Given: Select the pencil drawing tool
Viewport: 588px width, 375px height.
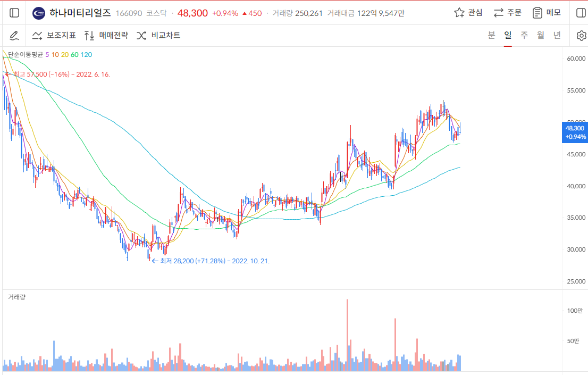Looking at the screenshot, I should coord(14,36).
